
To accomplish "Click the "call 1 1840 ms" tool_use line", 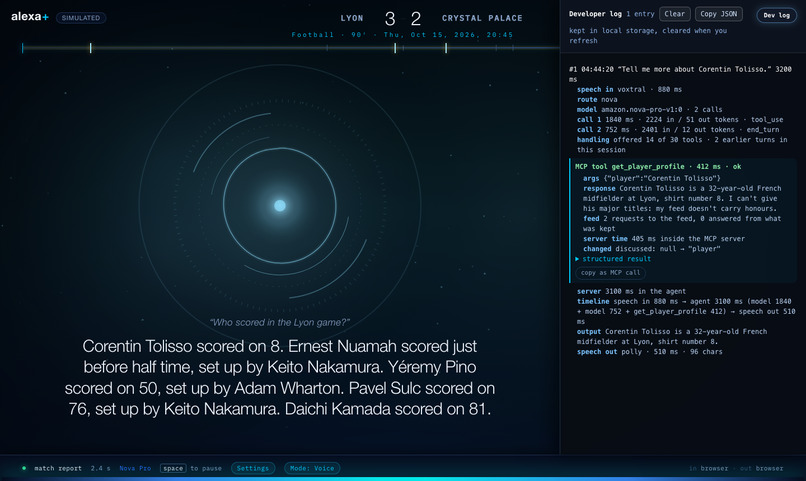I will point(680,120).
